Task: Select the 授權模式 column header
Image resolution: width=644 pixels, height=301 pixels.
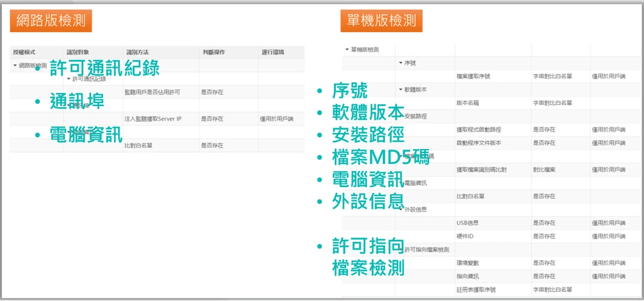Action: [x=24, y=52]
